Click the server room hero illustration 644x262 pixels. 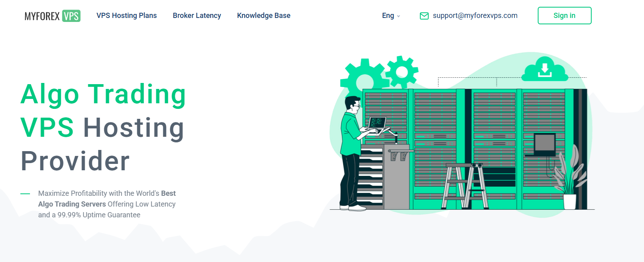(461, 135)
